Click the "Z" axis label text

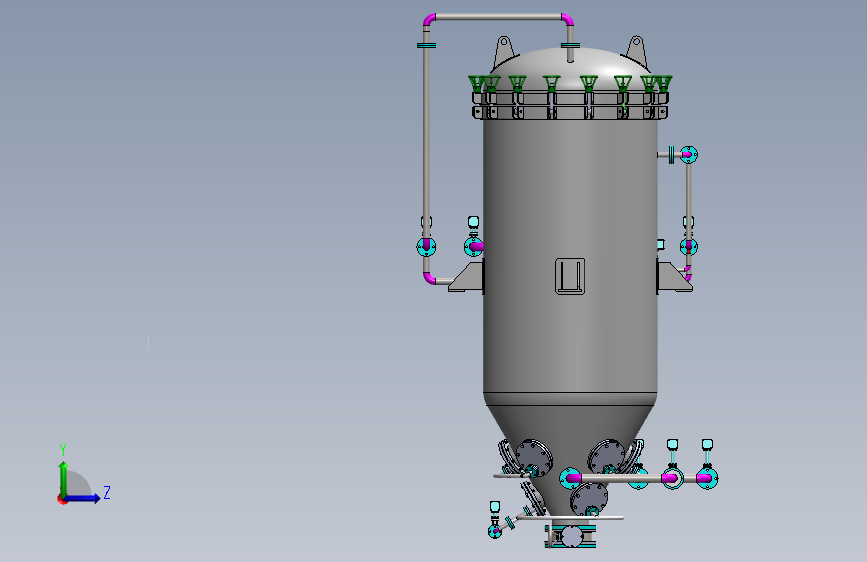coord(107,492)
